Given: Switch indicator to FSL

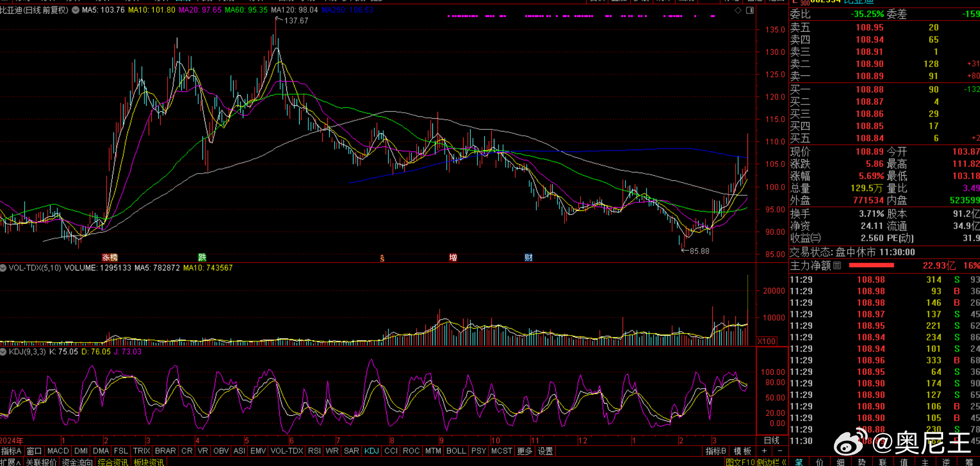Looking at the screenshot, I should pos(121,451).
